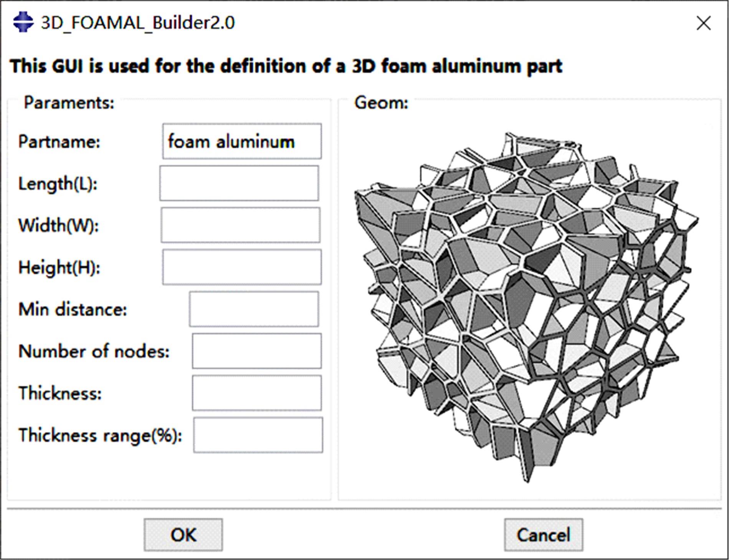This screenshot has height=560, width=729.
Task: Select the Thickness input field
Action: (x=257, y=393)
